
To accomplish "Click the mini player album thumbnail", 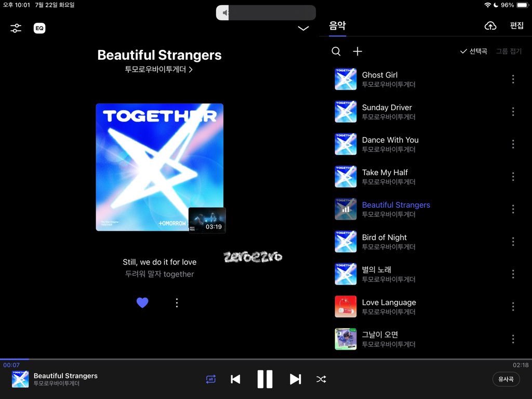I will point(20,379).
